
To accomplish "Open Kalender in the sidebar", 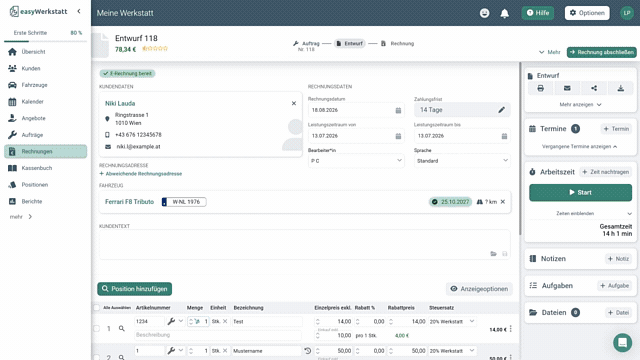I will (x=45, y=102).
